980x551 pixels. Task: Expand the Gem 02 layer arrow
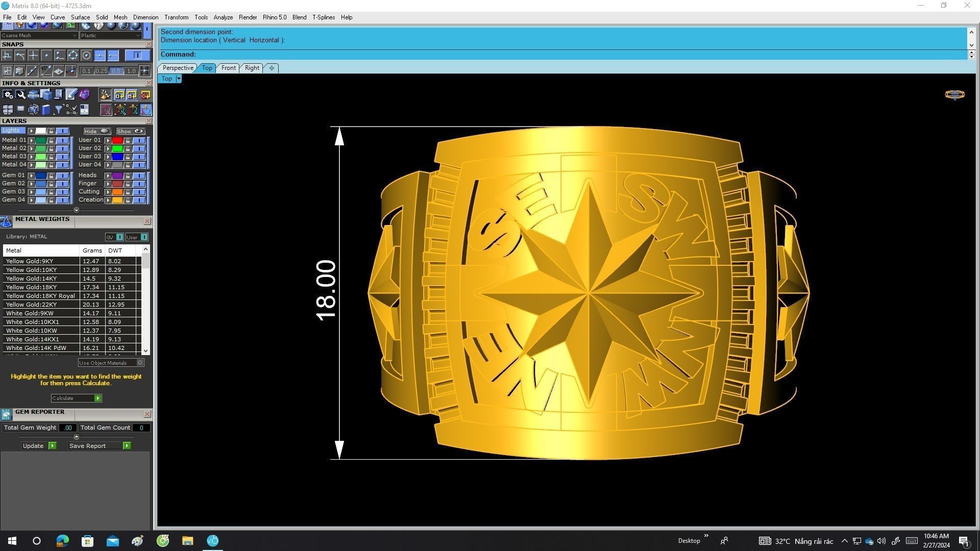32,184
